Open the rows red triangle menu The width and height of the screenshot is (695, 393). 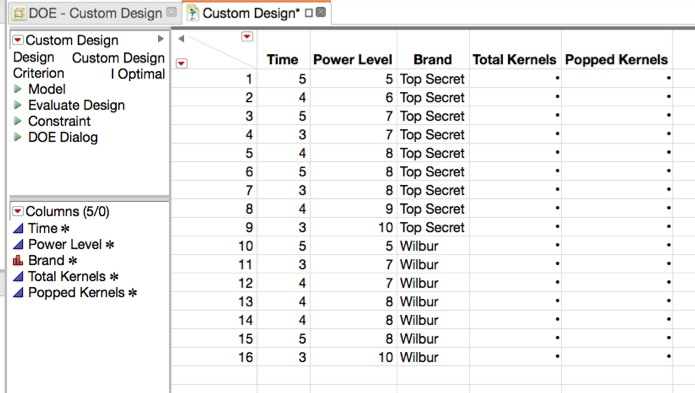181,63
